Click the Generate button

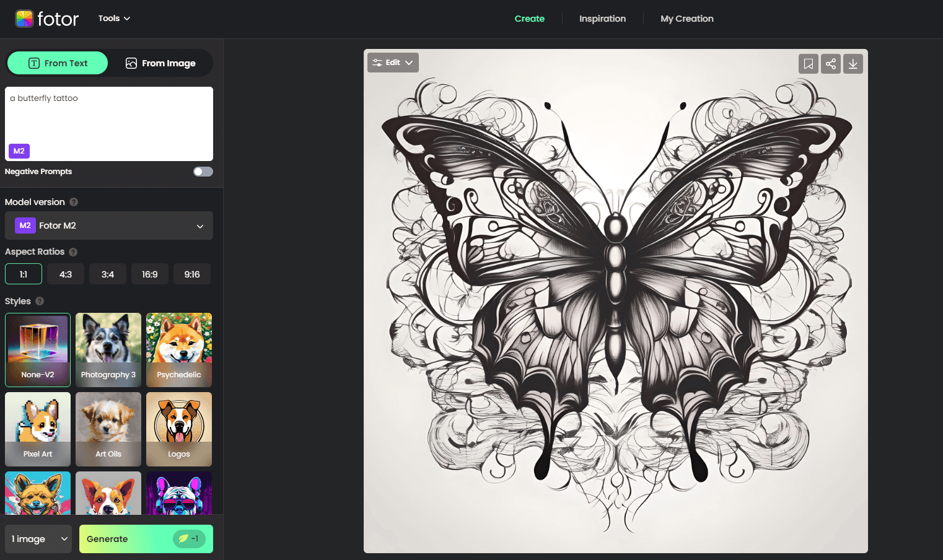point(146,539)
